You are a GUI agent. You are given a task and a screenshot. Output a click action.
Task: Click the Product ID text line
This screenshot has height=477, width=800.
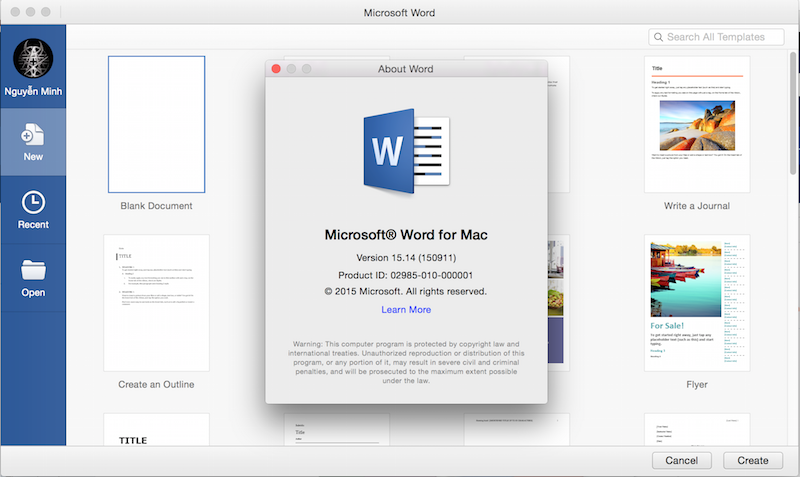tap(406, 275)
